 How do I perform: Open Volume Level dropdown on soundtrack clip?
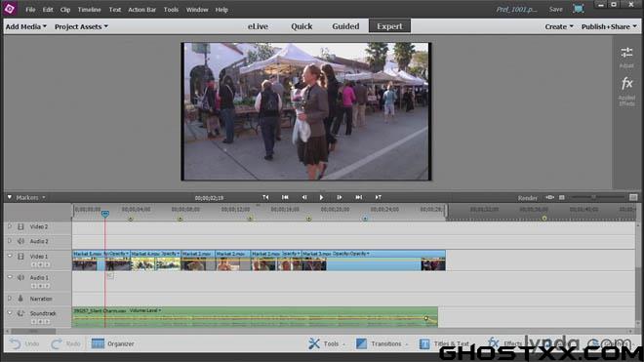pyautogui.click(x=145, y=310)
